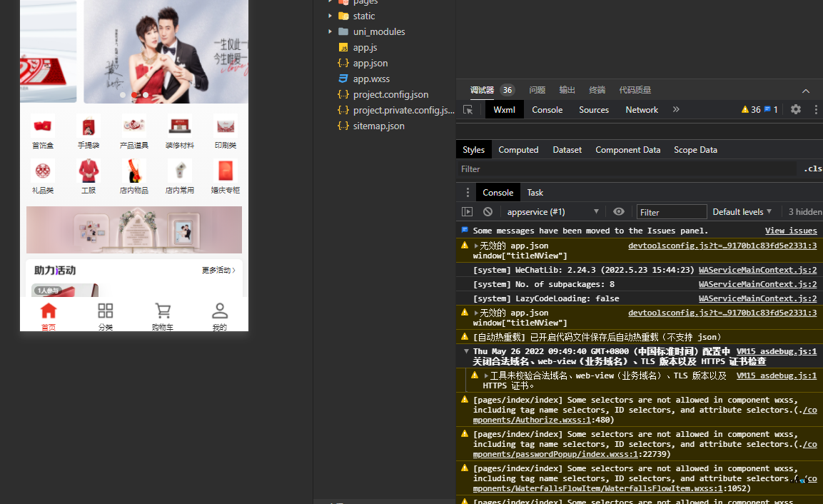The width and height of the screenshot is (823, 504).
Task: Select the Computed tab
Action: tap(518, 150)
